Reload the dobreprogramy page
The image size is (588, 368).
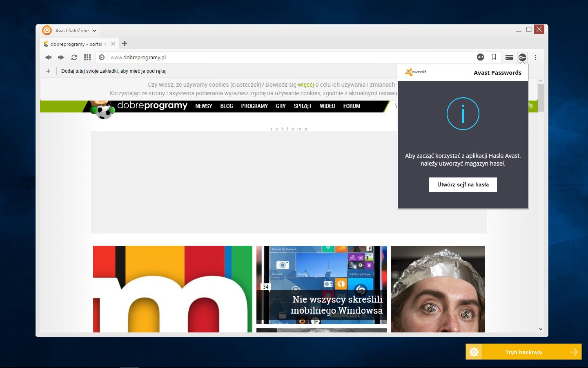tap(74, 57)
